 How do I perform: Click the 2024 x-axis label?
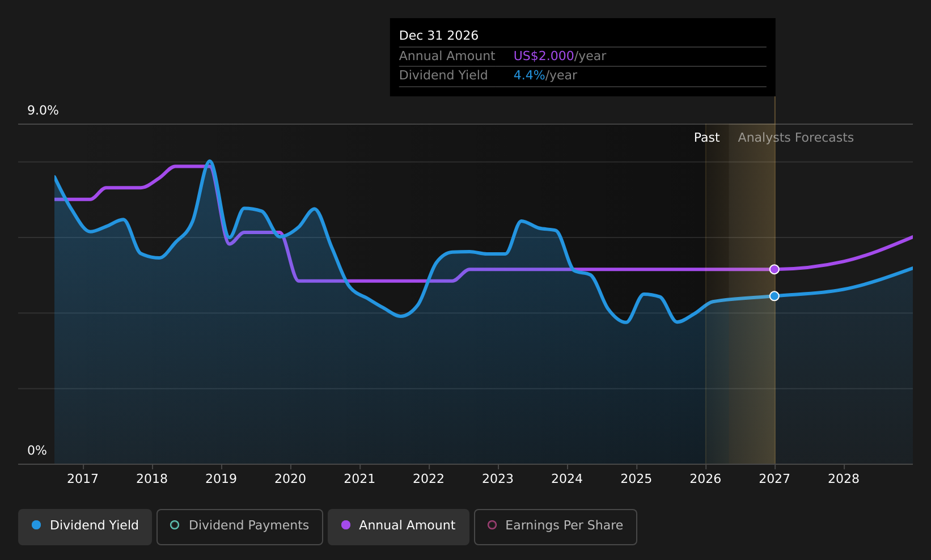tap(567, 479)
